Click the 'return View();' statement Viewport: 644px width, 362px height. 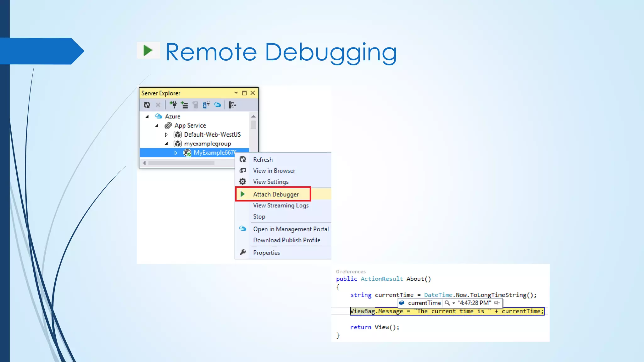pos(375,327)
